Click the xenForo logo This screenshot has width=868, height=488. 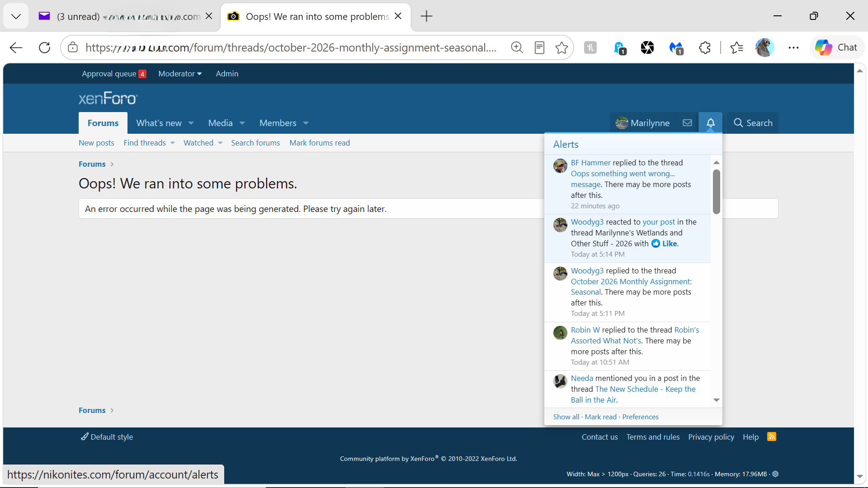tap(108, 98)
